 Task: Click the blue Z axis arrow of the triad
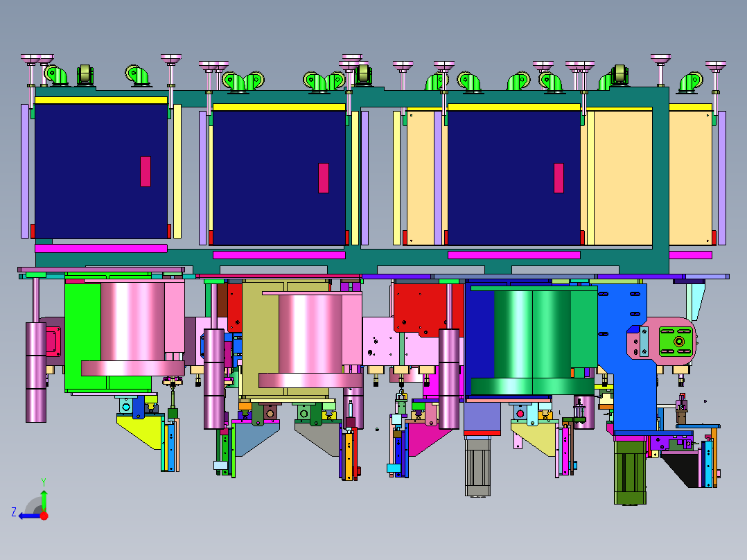(30, 516)
